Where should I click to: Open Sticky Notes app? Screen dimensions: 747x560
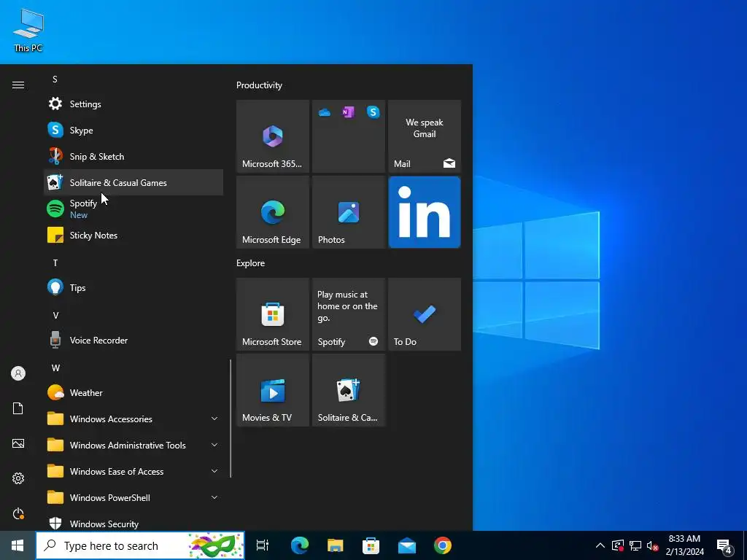tap(133, 235)
